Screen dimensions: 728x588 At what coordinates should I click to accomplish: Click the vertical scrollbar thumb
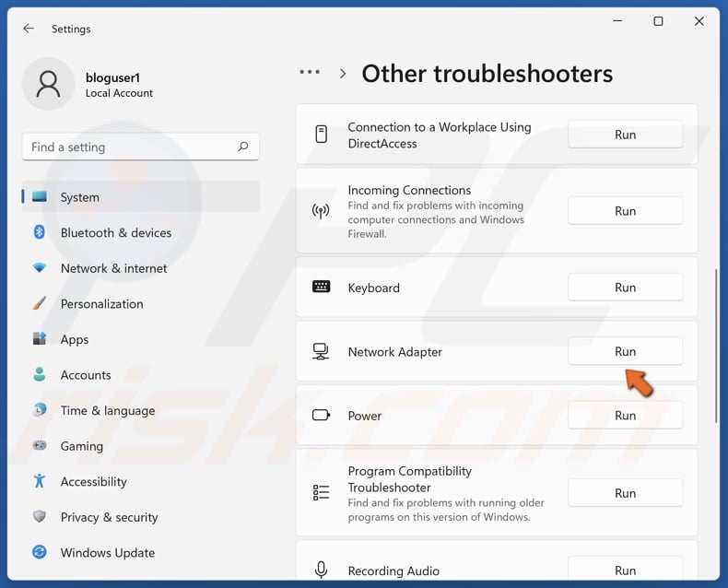716,346
